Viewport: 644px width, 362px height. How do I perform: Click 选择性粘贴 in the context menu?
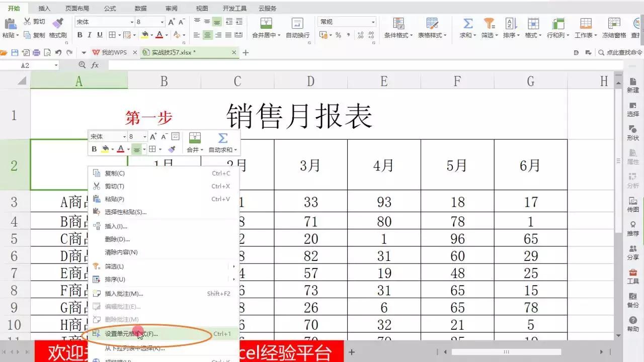(x=127, y=213)
